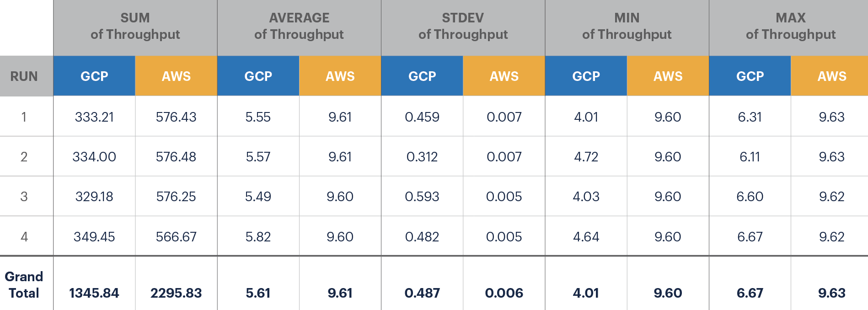Click the 0.593 STDEV cell
The width and height of the screenshot is (868, 310).
[x=422, y=197]
